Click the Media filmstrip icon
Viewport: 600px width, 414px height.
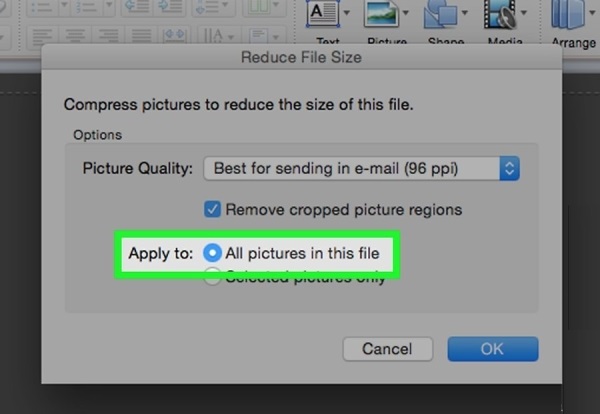pyautogui.click(x=499, y=14)
